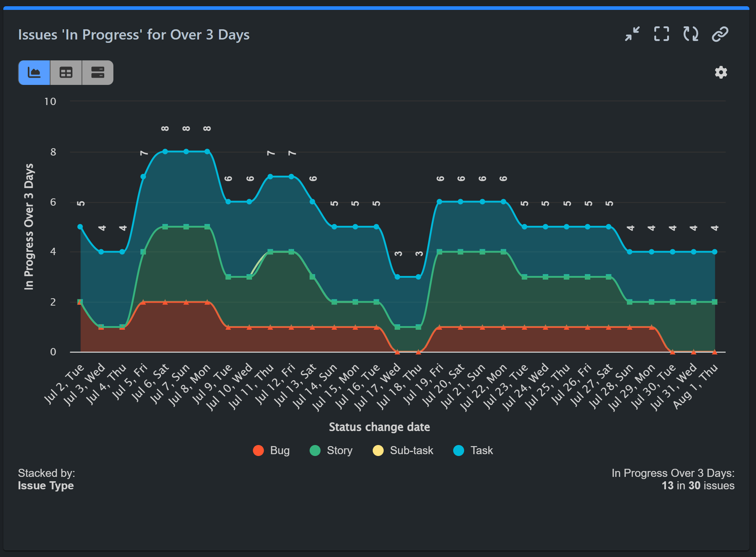The width and height of the screenshot is (756, 557).
Task: Refresh the widget data
Action: [x=691, y=34]
